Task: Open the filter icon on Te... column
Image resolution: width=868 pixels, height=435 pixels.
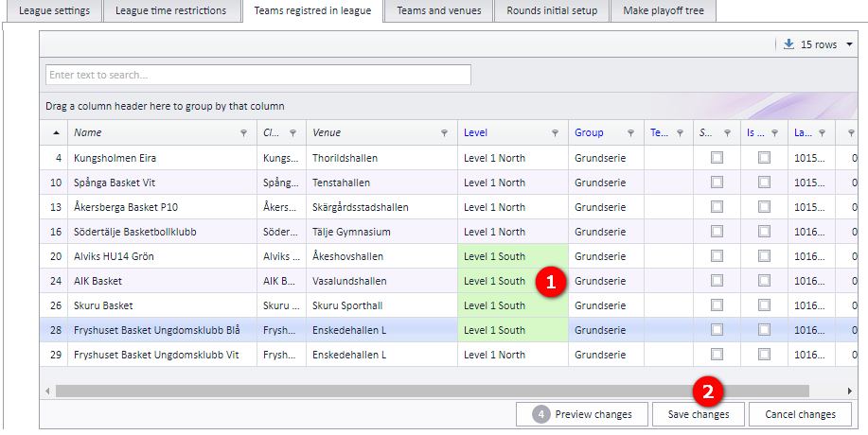Action: (680, 133)
